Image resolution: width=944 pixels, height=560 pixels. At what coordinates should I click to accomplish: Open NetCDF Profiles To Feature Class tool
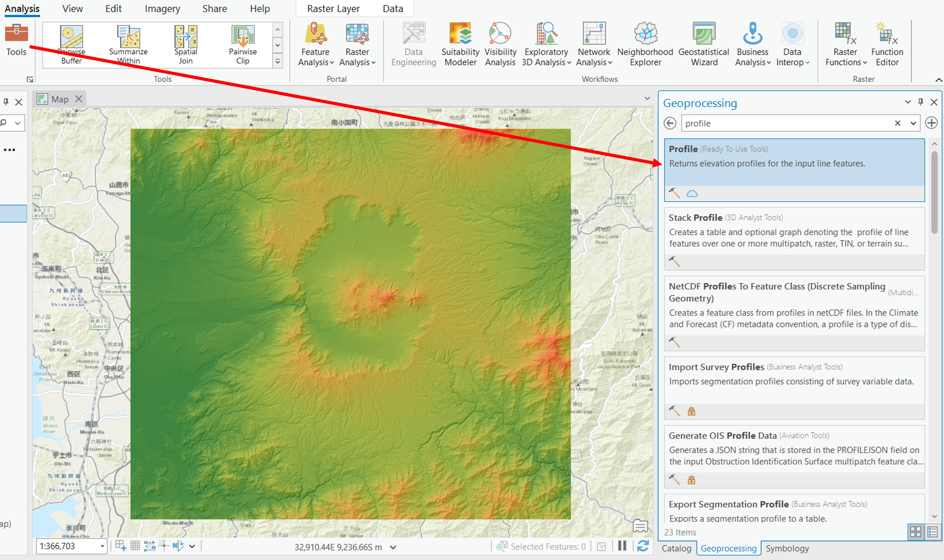coord(794,313)
